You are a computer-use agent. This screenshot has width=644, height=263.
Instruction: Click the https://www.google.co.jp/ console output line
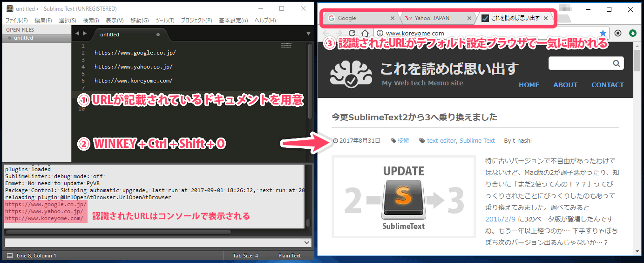click(x=46, y=204)
